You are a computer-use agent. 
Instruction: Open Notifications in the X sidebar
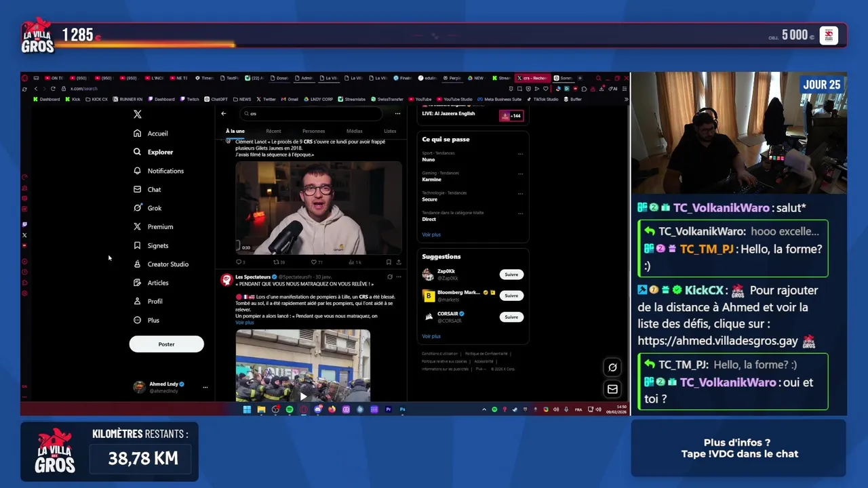159,171
